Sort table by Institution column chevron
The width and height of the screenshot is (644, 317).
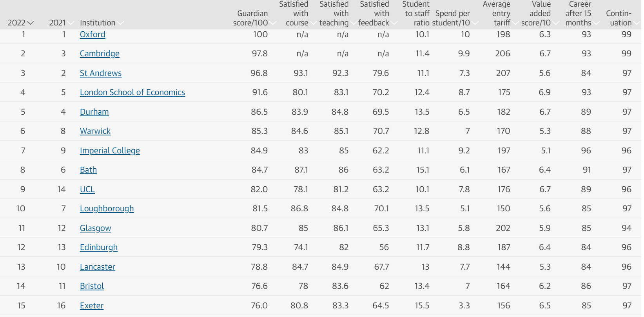[x=120, y=23]
